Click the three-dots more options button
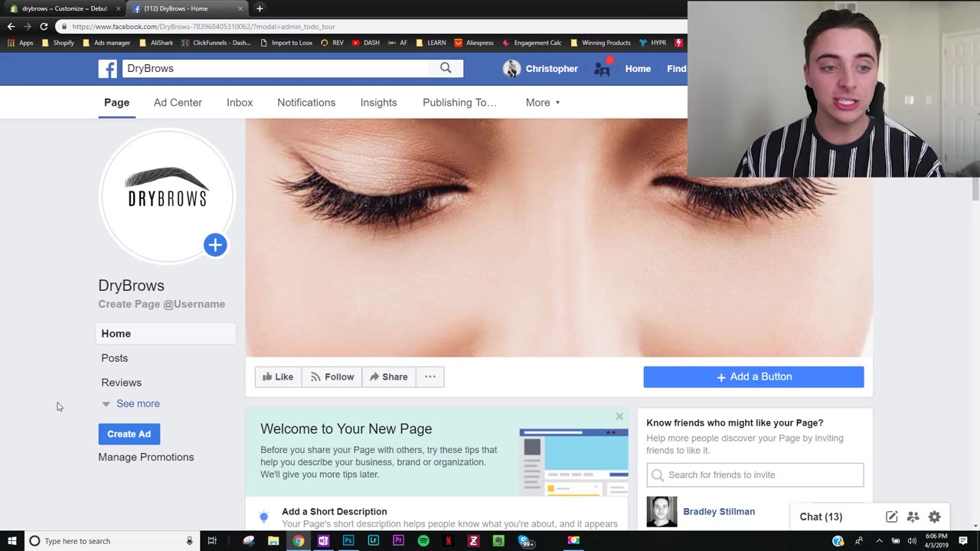Viewport: 980px width, 551px height. [430, 377]
